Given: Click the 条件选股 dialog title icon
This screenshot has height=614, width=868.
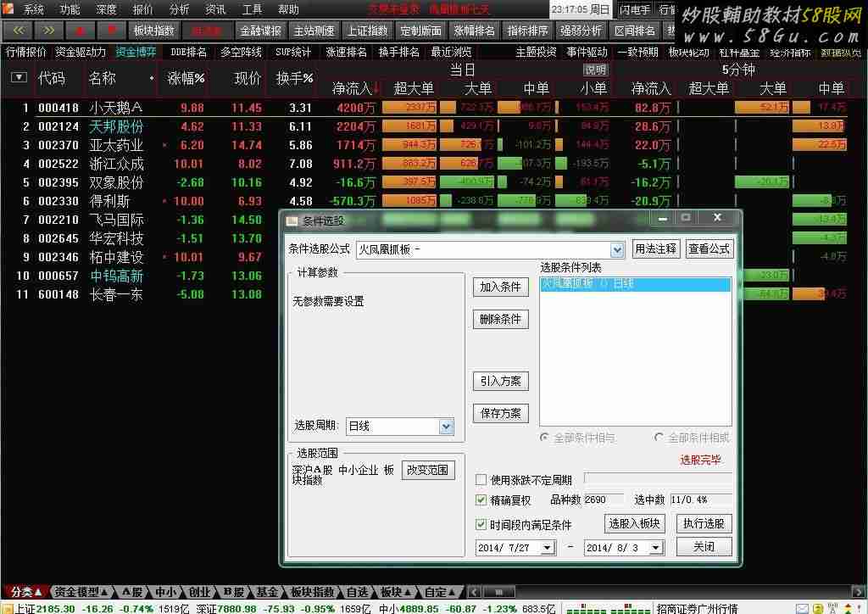Looking at the screenshot, I should (292, 220).
